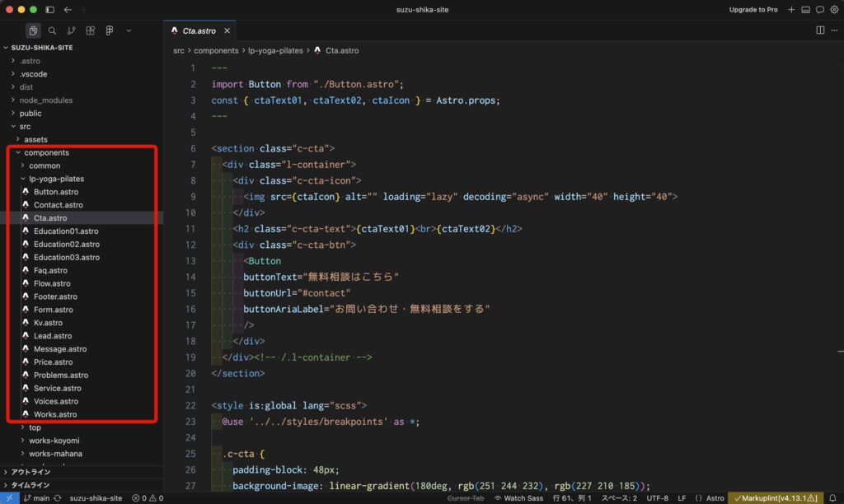This screenshot has width=844, height=504.
Task: Click the new plus icon in title bar
Action: click(791, 10)
